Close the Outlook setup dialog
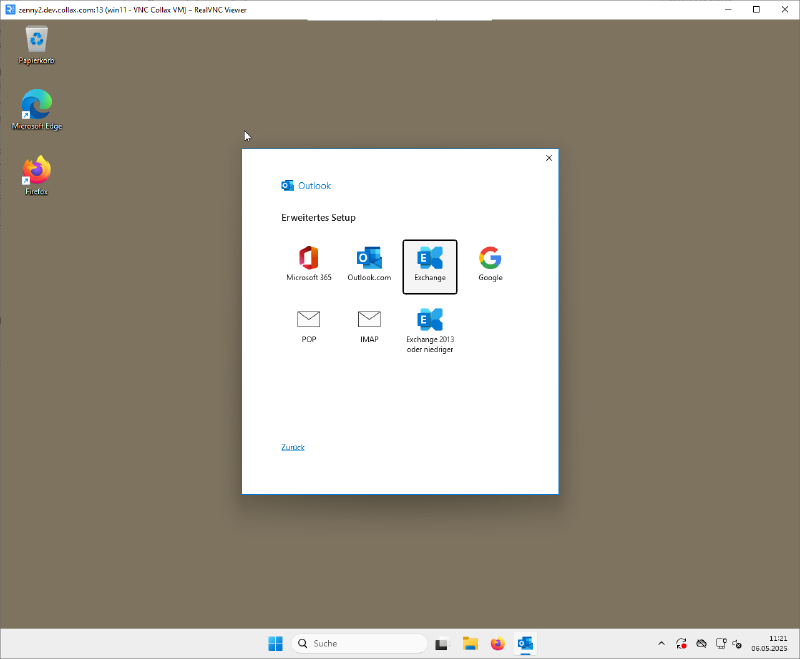This screenshot has width=800, height=659. [549, 158]
